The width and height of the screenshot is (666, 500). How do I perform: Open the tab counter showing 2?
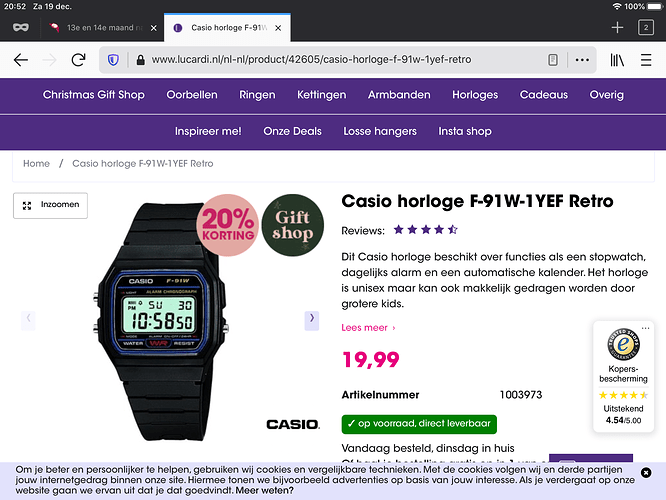point(646,28)
